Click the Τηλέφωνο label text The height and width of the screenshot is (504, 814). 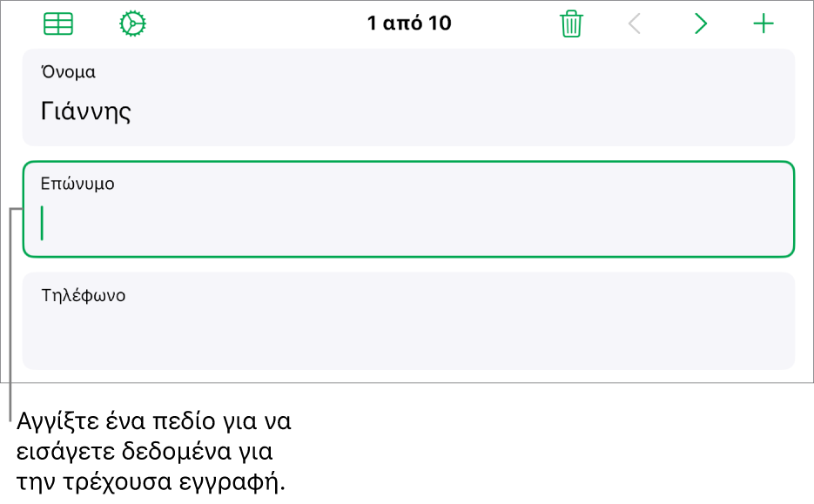point(84,295)
